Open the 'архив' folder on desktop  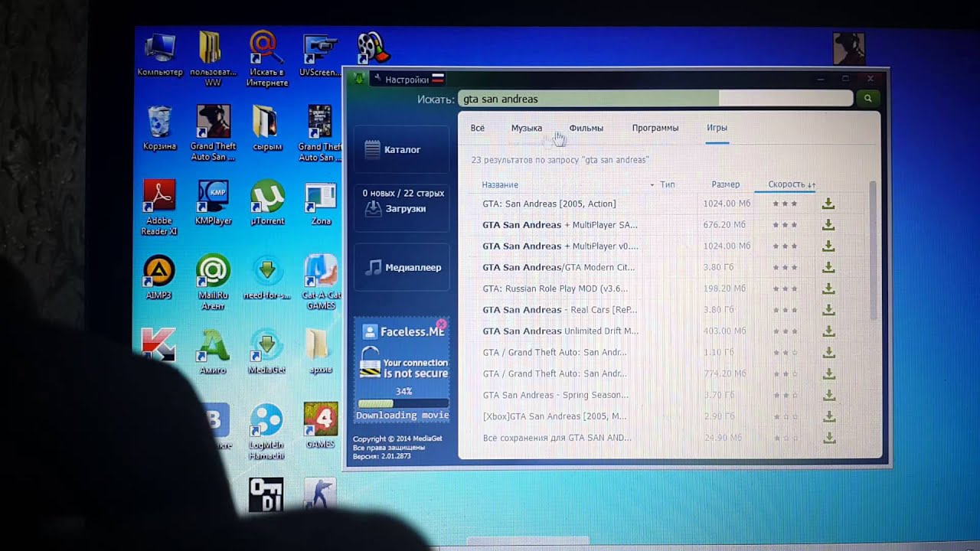pyautogui.click(x=321, y=352)
